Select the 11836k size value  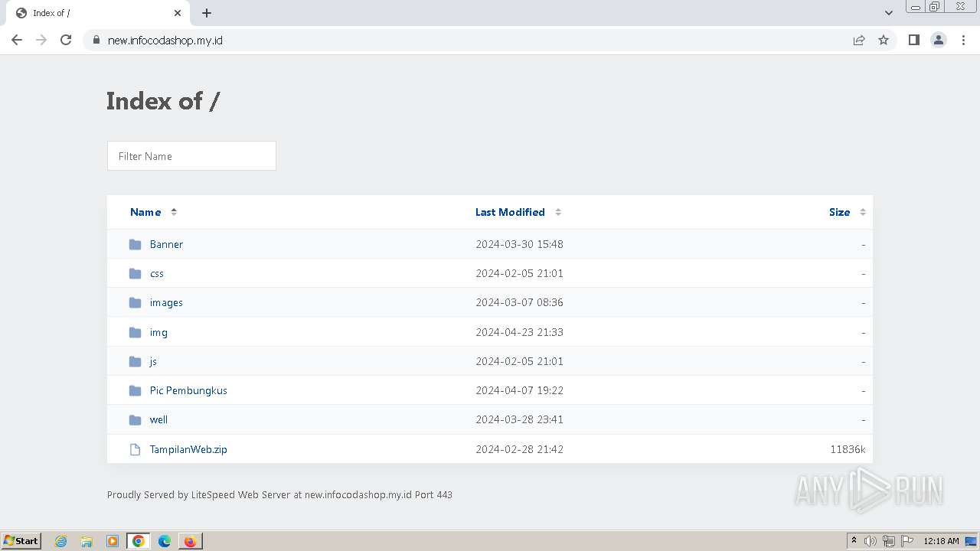848,449
